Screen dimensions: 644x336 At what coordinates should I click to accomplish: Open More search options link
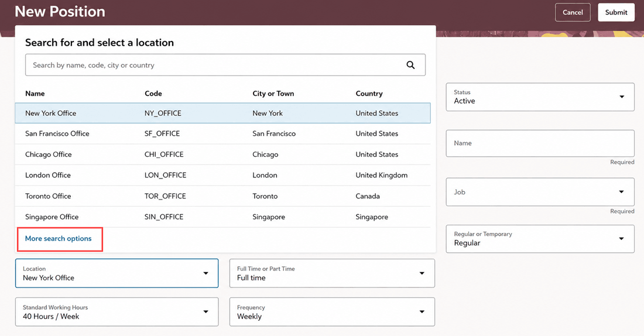pos(59,239)
